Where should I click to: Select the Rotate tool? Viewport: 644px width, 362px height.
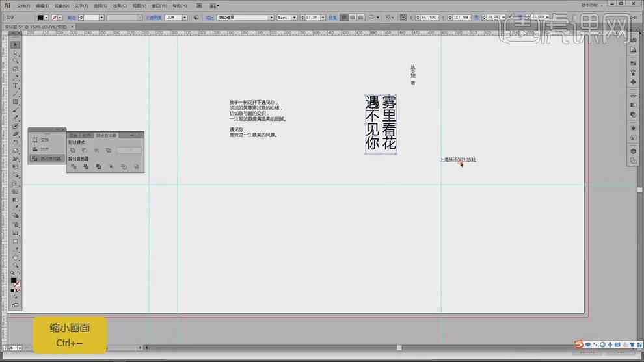pyautogui.click(x=15, y=142)
